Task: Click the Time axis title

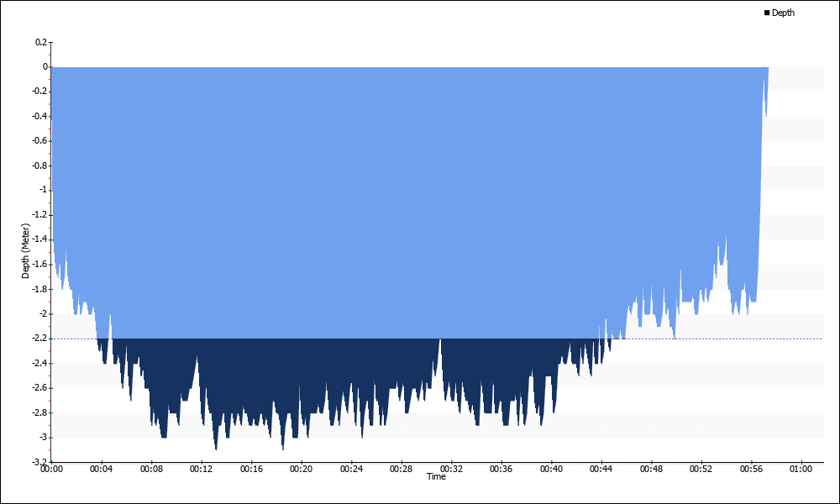Action: (x=436, y=476)
